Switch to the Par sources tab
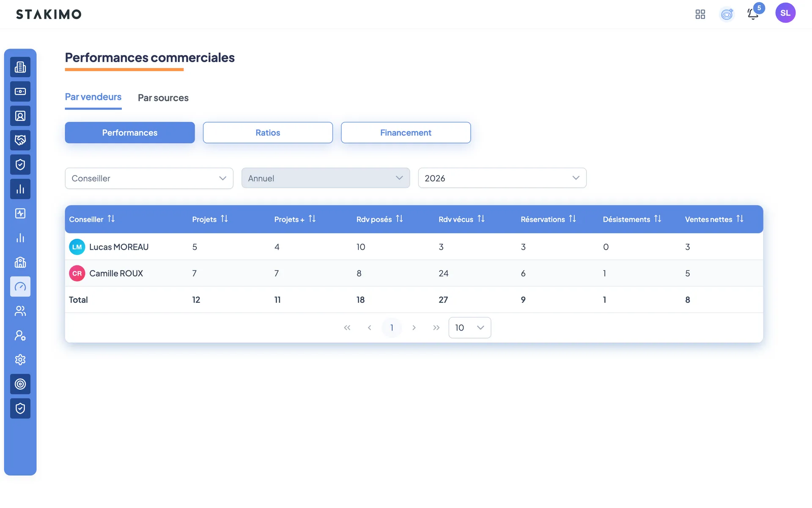The height and width of the screenshot is (508, 812). coord(163,98)
